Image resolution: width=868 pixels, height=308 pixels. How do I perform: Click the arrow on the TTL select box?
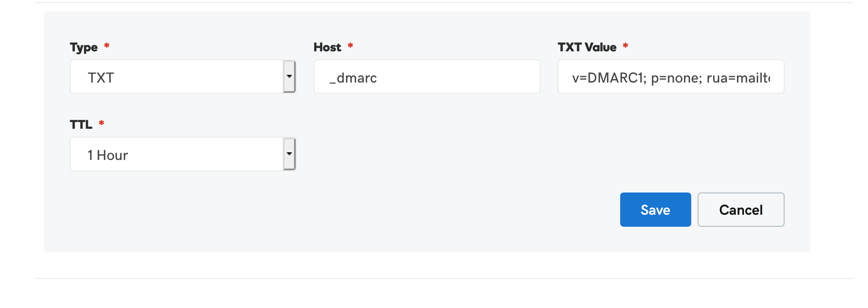tap(289, 154)
